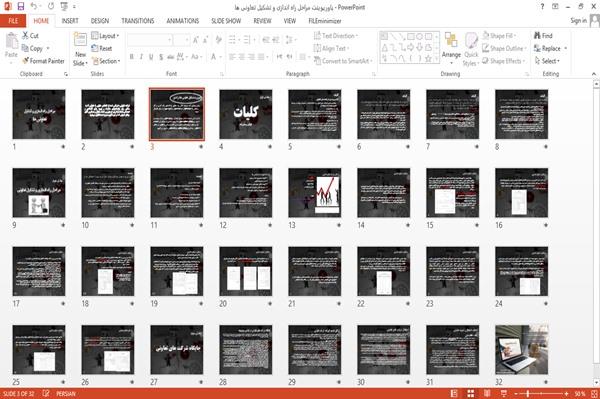Image resolution: width=600 pixels, height=399 pixels.
Task: Click the Decrease Font Size icon
Action: pos(206,39)
